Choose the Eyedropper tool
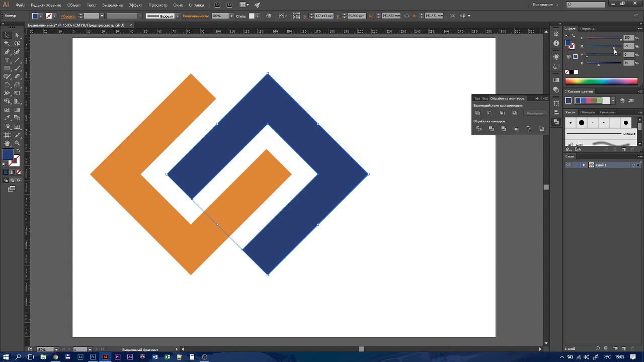This screenshot has height=362, width=644. click(7, 118)
